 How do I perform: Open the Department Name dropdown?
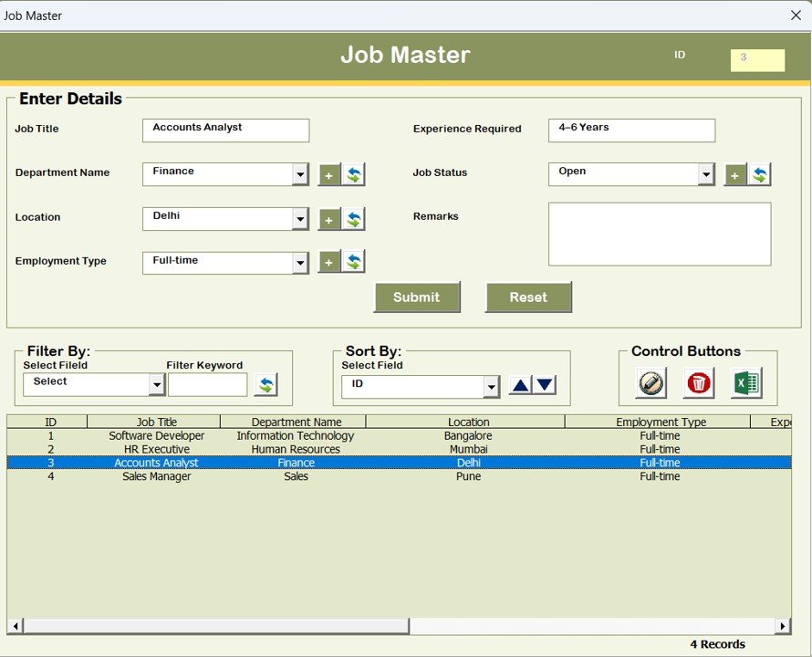coord(301,174)
